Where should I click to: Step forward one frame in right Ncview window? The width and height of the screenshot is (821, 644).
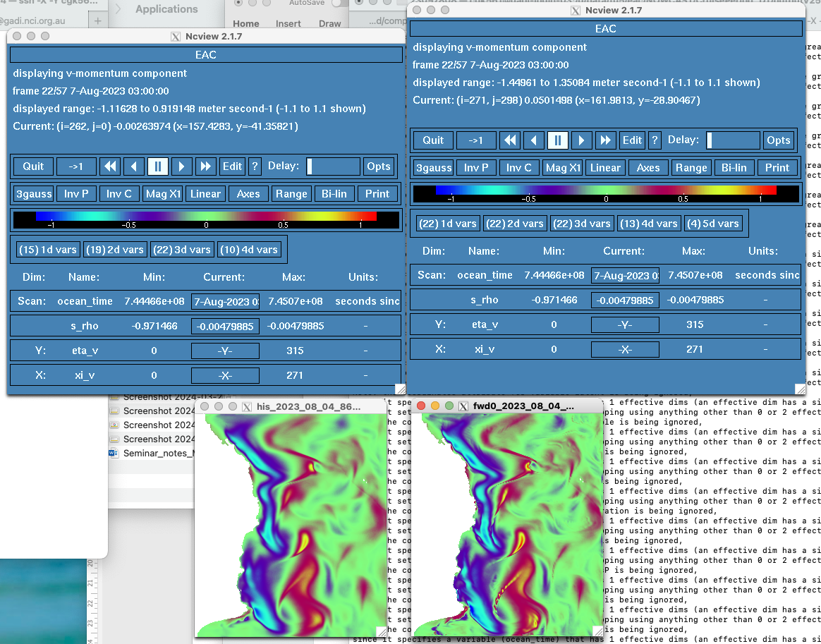click(581, 140)
